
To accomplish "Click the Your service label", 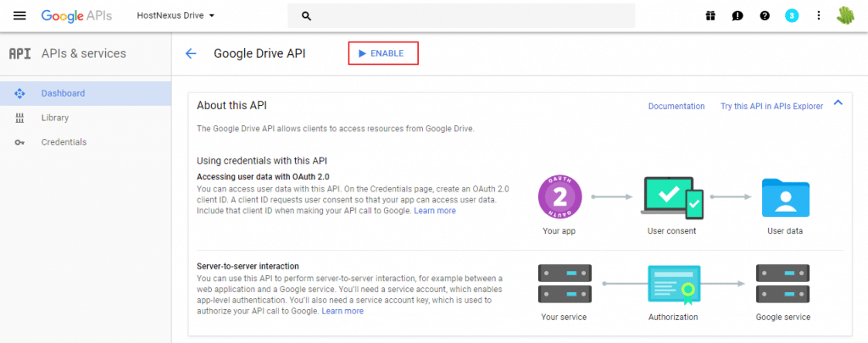I will pos(564,317).
